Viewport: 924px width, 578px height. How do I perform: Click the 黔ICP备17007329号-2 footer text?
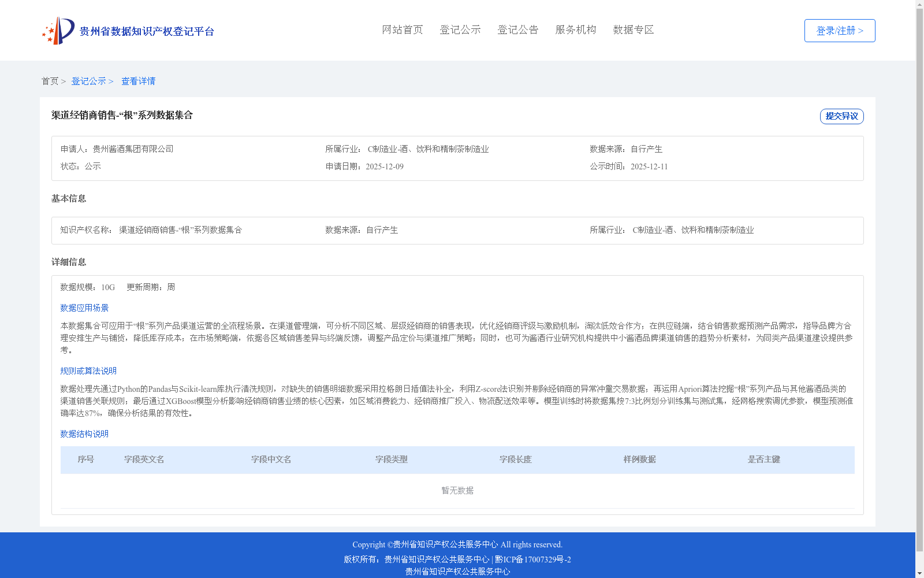[x=532, y=560]
